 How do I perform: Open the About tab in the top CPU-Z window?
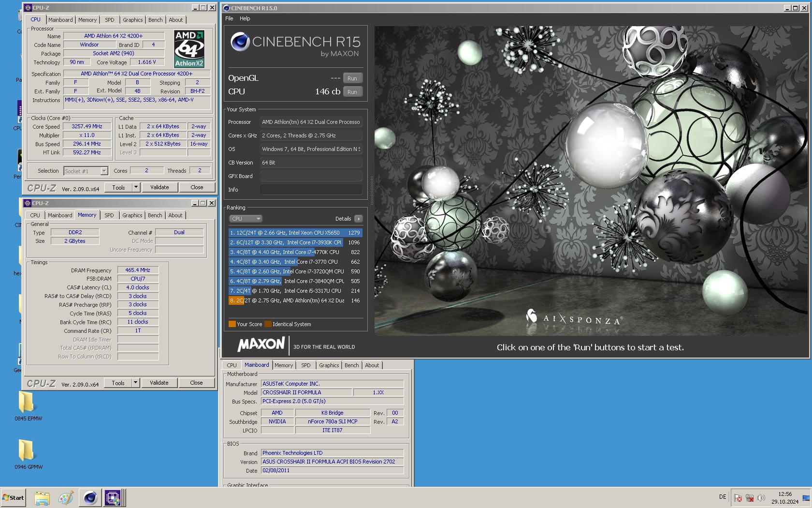175,20
